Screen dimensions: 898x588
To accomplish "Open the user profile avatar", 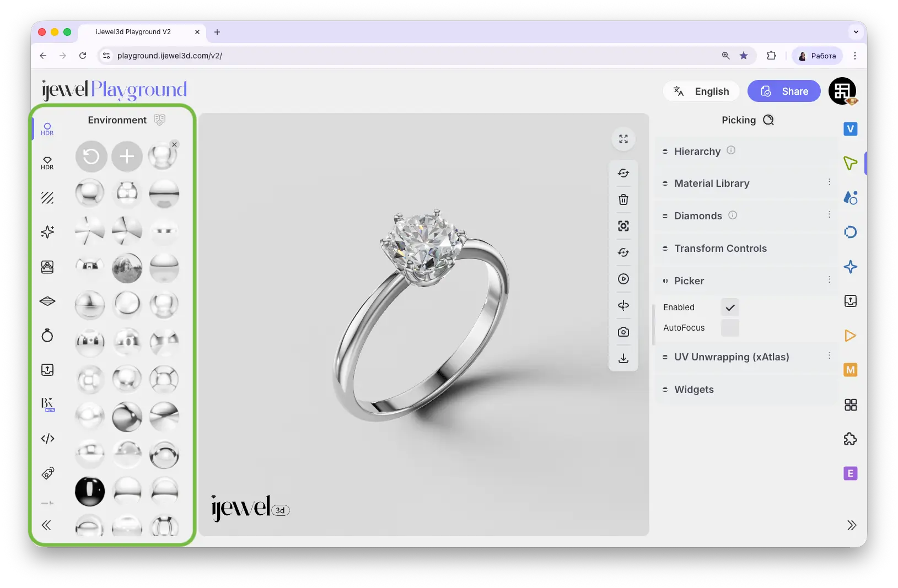I will point(842,91).
